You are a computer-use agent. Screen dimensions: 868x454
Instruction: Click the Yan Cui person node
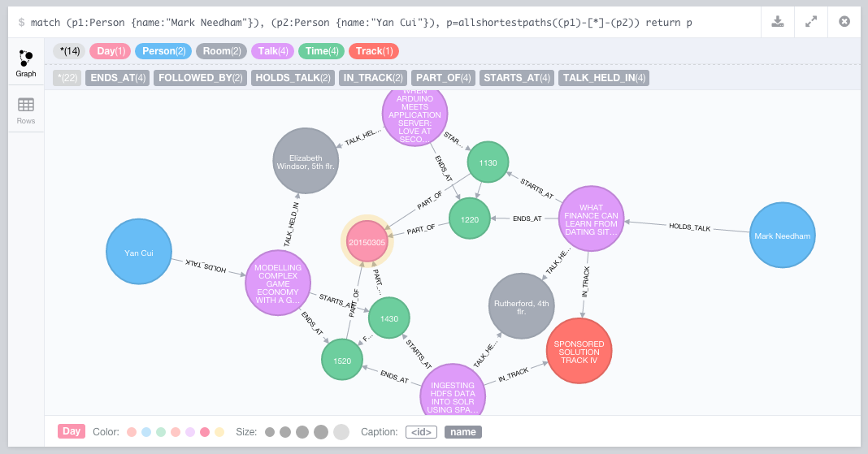coord(138,252)
